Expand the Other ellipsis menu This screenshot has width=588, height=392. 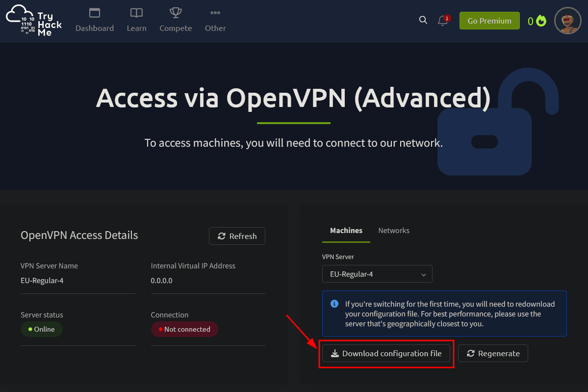(215, 13)
